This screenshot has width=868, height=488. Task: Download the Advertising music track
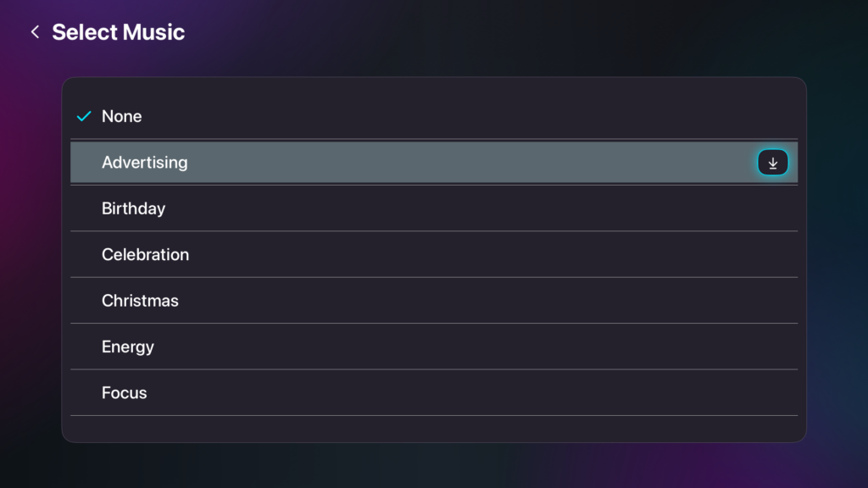pyautogui.click(x=772, y=163)
